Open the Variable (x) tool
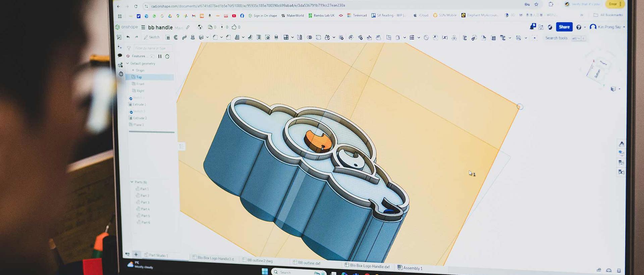 [444, 38]
